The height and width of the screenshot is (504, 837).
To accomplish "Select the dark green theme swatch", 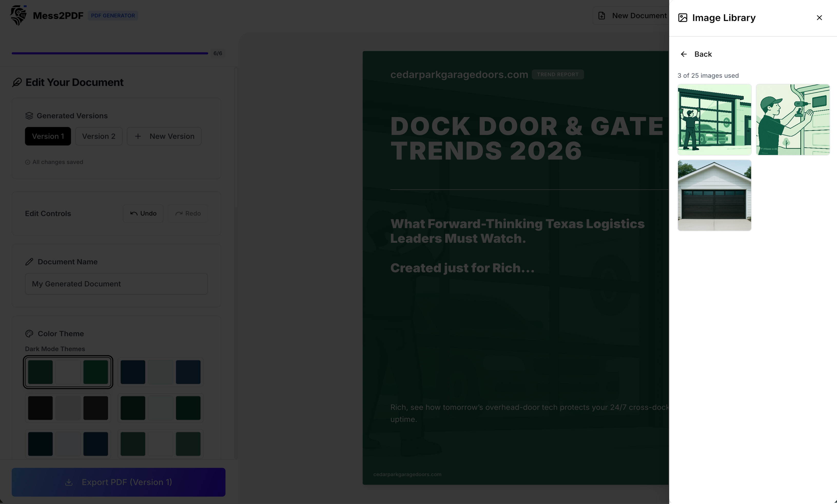I will point(68,372).
